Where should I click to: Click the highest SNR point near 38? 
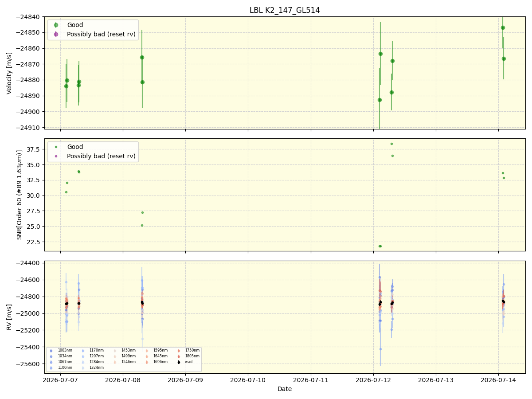[391, 144]
